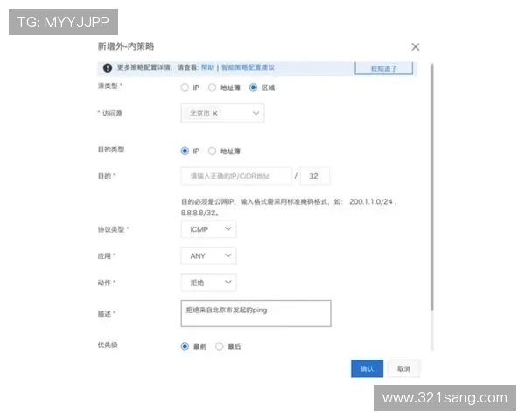525x420 pixels.
Task: Open the 协议类型 ICMP dropdown
Action: [x=208, y=229]
